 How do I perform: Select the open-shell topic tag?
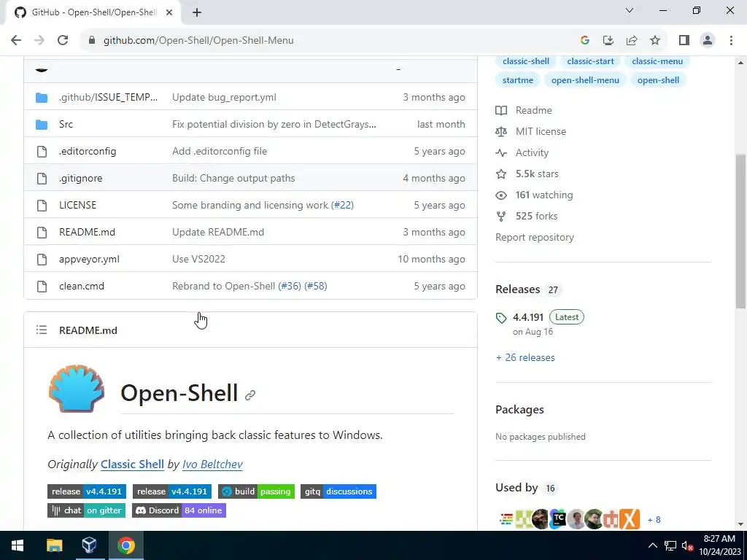659,80
